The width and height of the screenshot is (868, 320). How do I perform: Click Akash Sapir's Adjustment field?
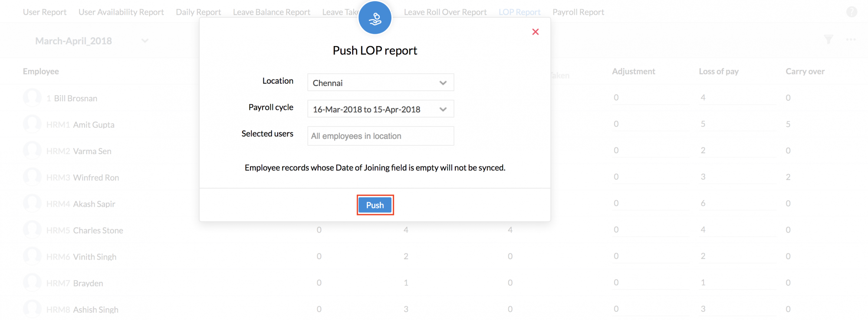pos(651,204)
